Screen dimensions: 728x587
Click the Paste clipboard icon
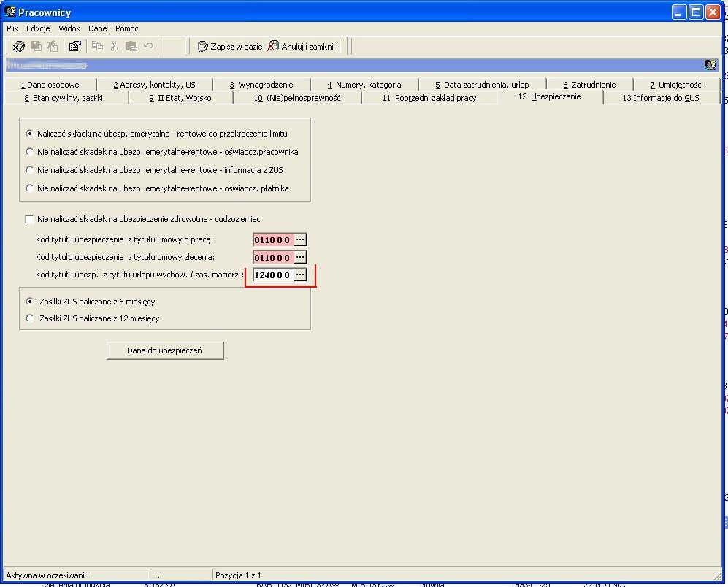click(x=131, y=46)
